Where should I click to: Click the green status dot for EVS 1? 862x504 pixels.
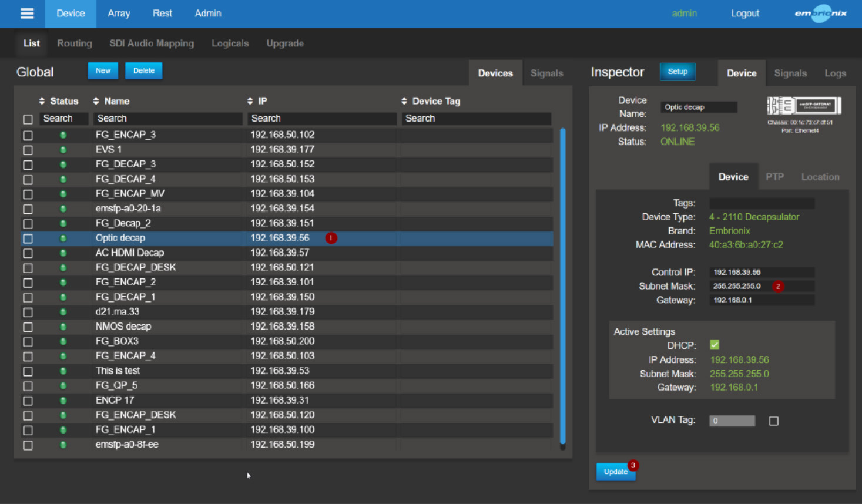pos(63,150)
